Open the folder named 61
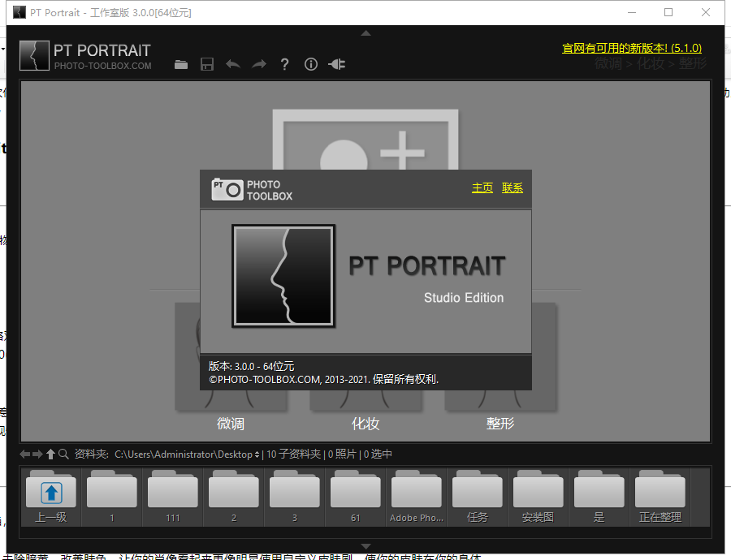 [355, 498]
